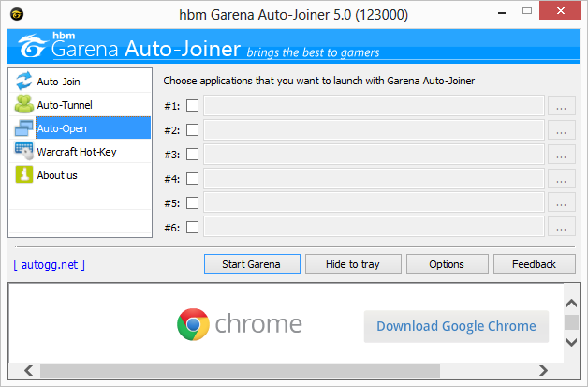Click the Auto-Join refresh arrows icon

coord(24,82)
